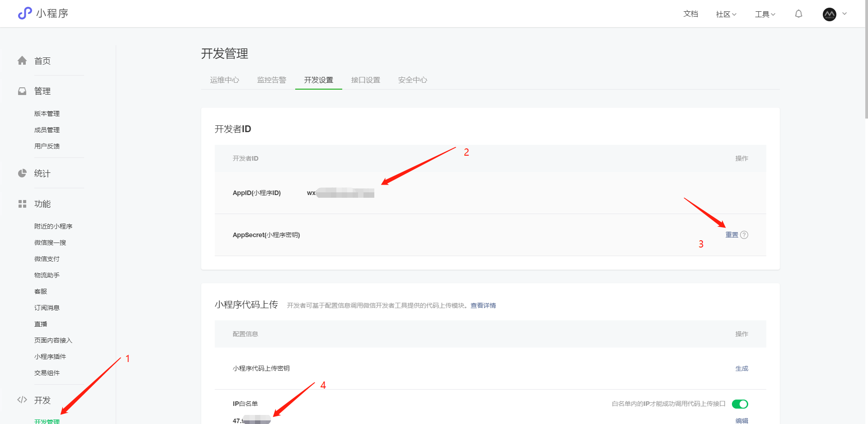Screen dimensions: 868x424
Task: Switch to the 运维中心 tab
Action: pos(225,80)
